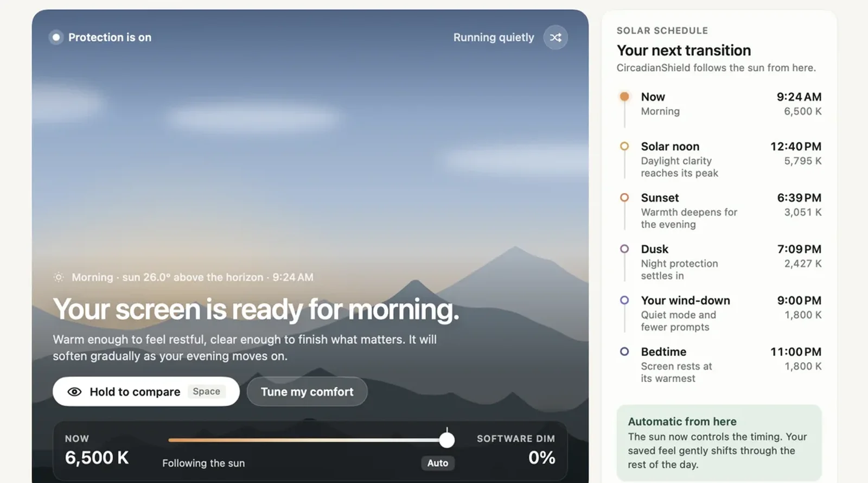Click the Dusk timeline circle marker
868x483 pixels.
pyautogui.click(x=624, y=249)
